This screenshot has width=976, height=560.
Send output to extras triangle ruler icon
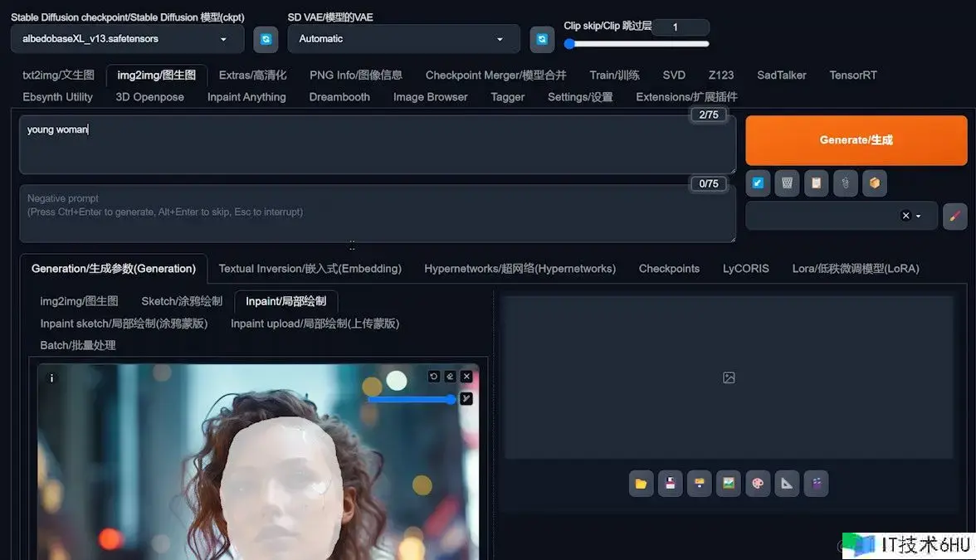pos(787,485)
